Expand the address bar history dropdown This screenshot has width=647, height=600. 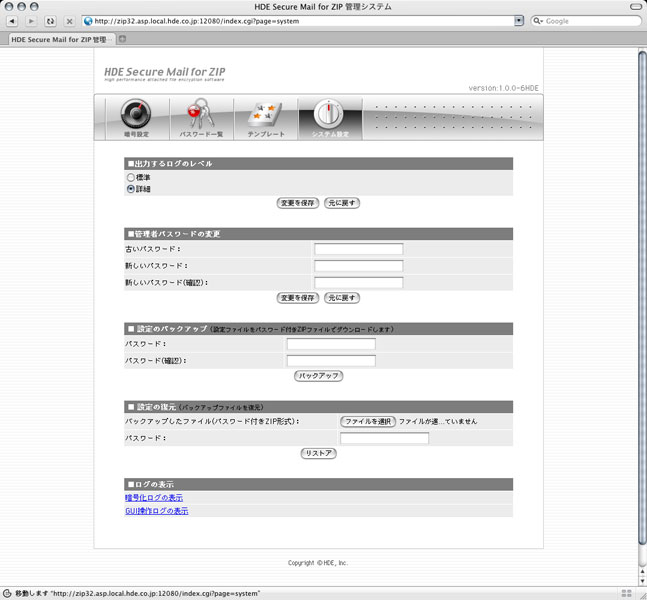pos(519,21)
